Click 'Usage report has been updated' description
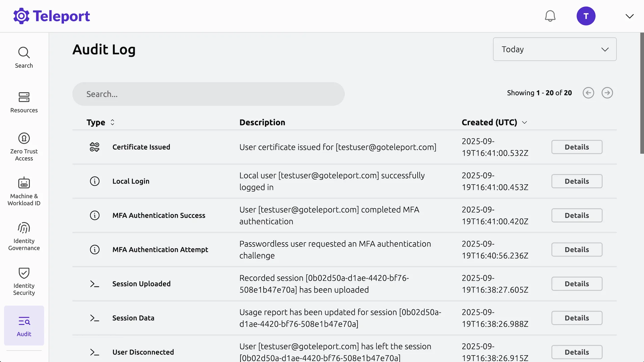This screenshot has height=362, width=644. [x=340, y=318]
